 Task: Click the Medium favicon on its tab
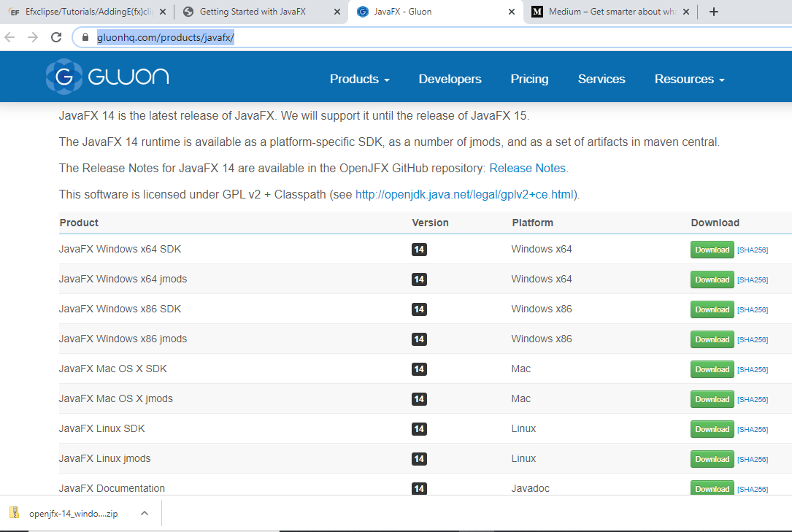click(538, 12)
